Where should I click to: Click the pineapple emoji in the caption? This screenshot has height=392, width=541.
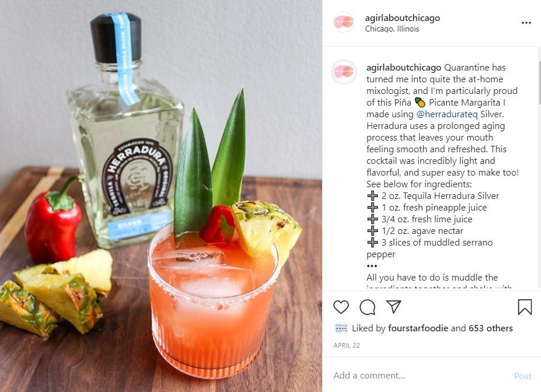pyautogui.click(x=420, y=103)
